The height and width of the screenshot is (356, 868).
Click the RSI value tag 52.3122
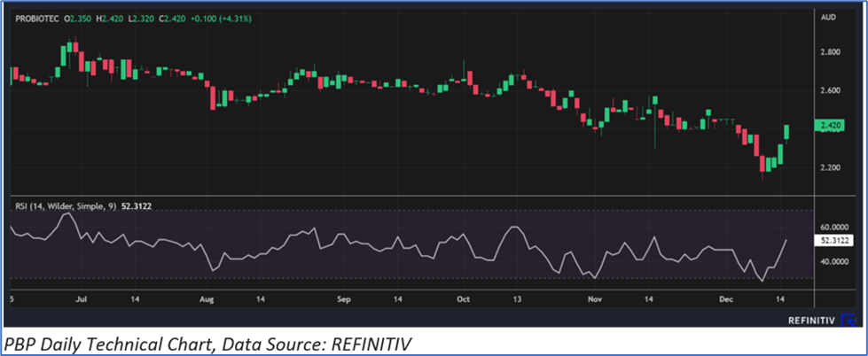[833, 241]
